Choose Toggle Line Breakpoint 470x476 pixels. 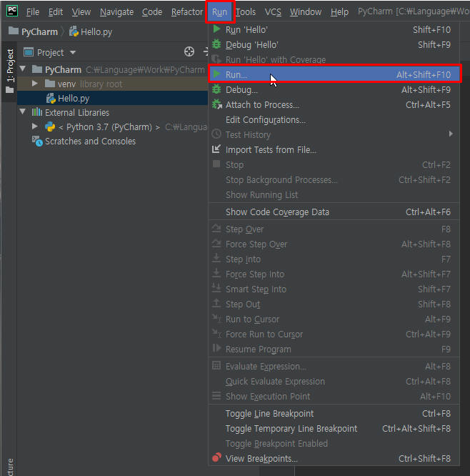334,414
